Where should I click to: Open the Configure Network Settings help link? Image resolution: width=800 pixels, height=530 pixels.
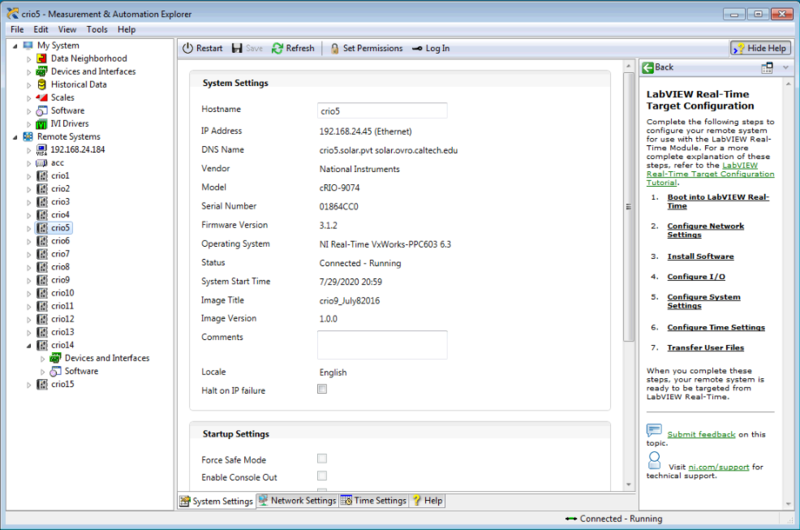705,230
